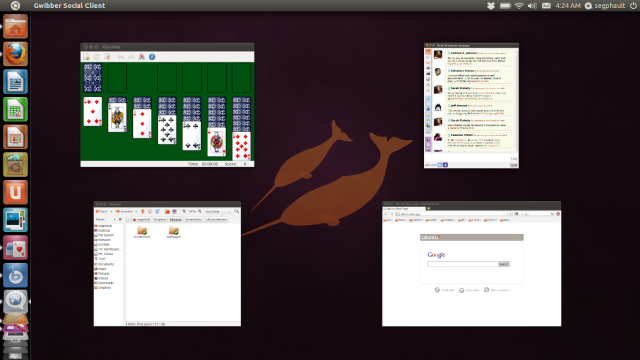Viewport: 640px width, 360px height.
Task: Click the Dropbox path bar button
Action: pyautogui.click(x=160, y=220)
